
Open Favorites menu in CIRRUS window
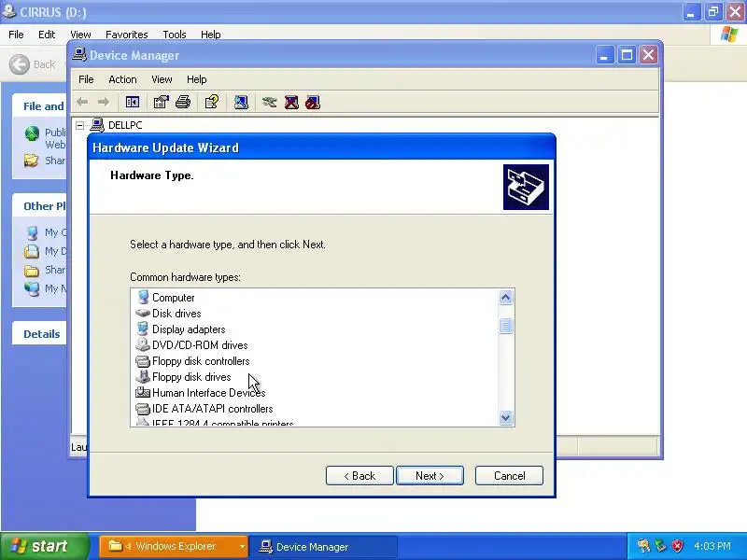pos(127,35)
